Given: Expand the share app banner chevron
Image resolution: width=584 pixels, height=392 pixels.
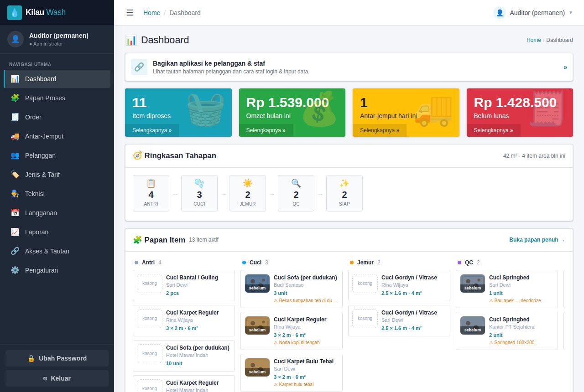Looking at the screenshot, I should [x=565, y=67].
